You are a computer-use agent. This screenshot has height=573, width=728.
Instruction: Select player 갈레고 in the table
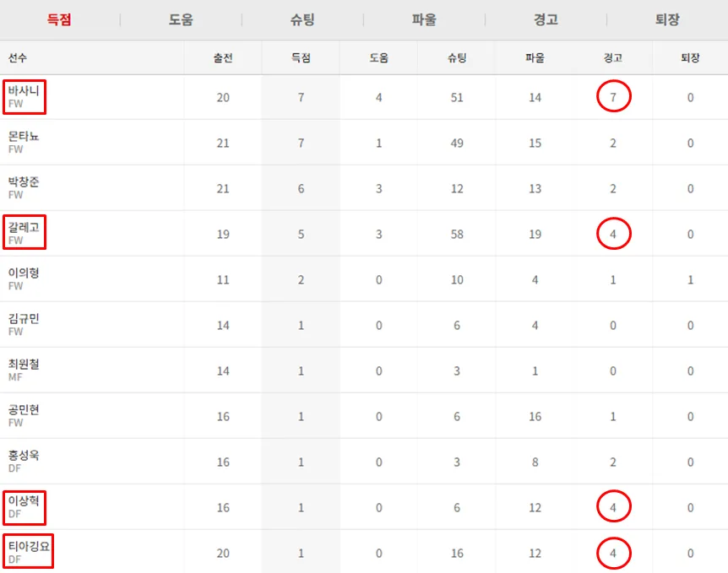[24, 228]
